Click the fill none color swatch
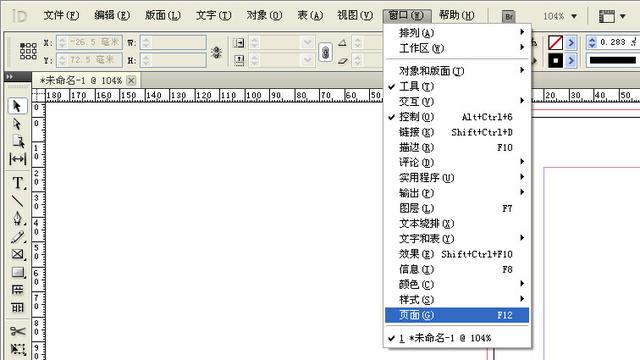 pos(555,42)
